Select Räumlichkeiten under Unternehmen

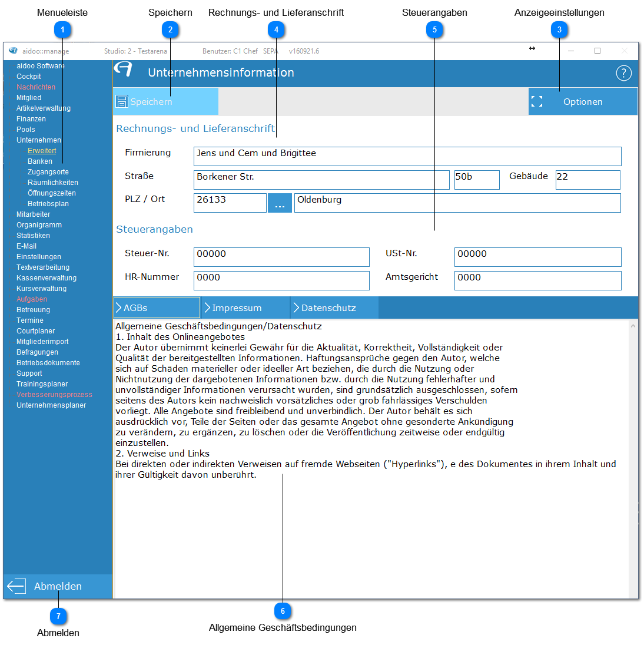pyautogui.click(x=53, y=182)
